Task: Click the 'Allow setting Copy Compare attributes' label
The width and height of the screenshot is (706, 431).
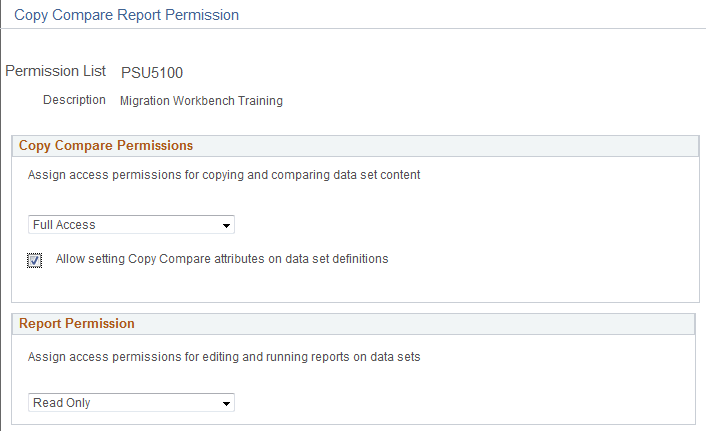Action: point(222,258)
